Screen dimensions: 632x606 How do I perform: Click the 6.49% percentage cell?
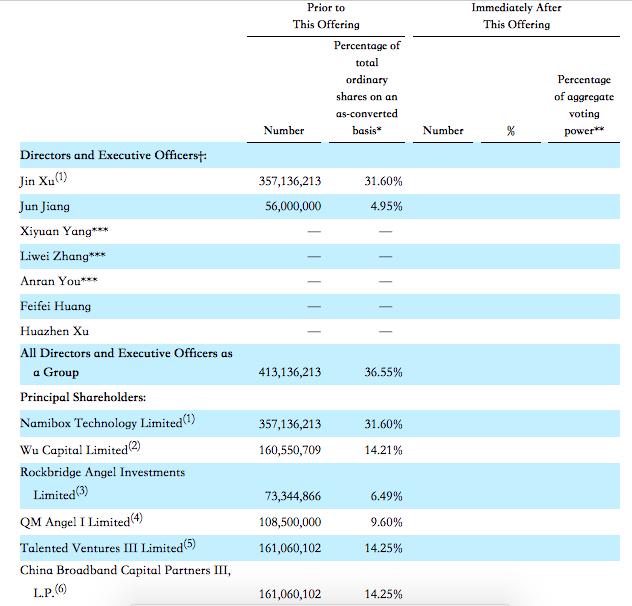point(387,496)
